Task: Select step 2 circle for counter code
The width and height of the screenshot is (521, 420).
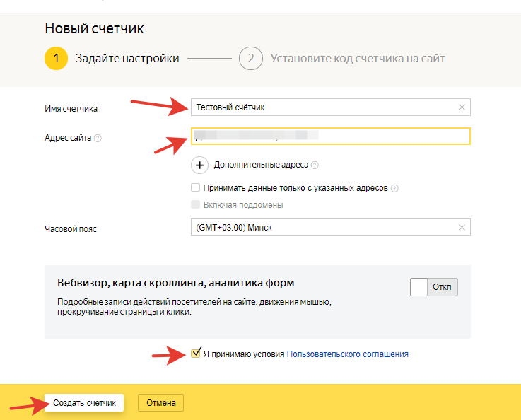Action: tap(250, 58)
